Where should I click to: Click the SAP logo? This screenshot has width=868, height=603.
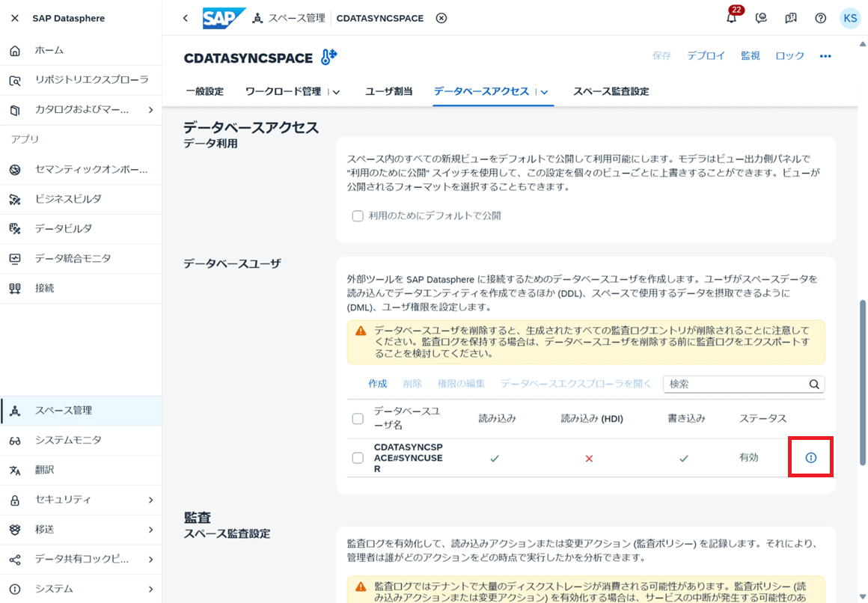click(x=224, y=18)
